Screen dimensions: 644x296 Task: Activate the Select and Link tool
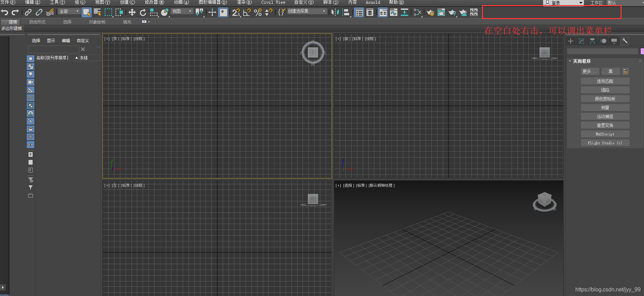click(28, 13)
